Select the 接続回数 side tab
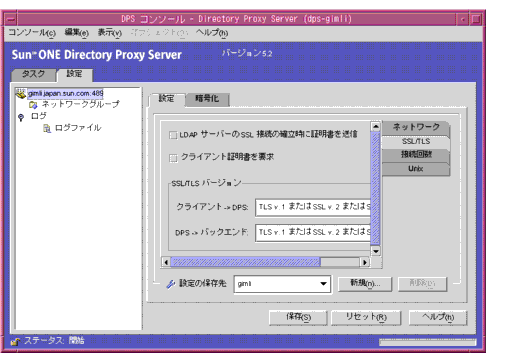Screen dimensions: 532x361 [x=416, y=155]
